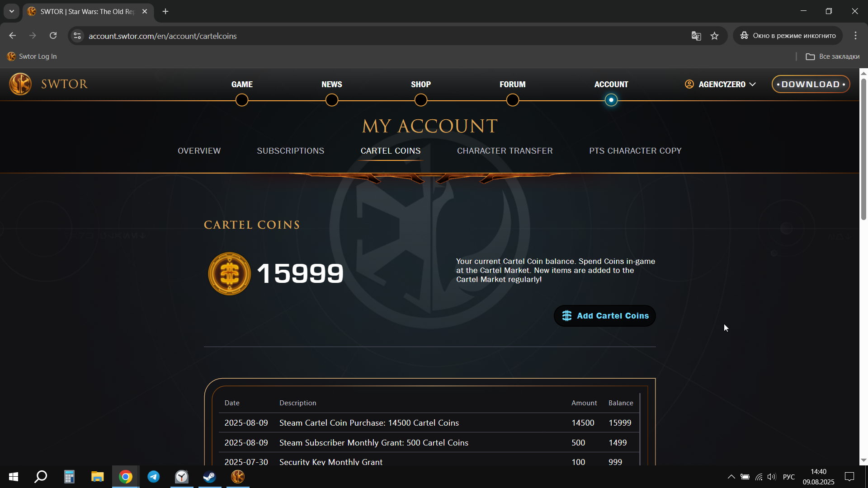Open File Explorer from the taskbar

coord(97,477)
